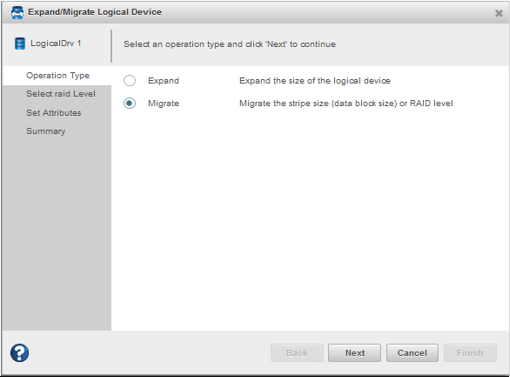Click the 'Expand the size of the logical device' description

pos(315,81)
